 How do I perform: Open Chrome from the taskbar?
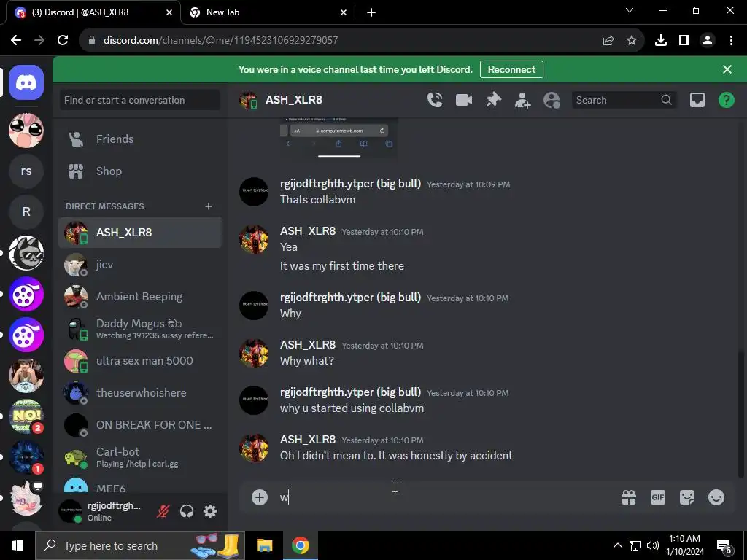[x=300, y=545]
